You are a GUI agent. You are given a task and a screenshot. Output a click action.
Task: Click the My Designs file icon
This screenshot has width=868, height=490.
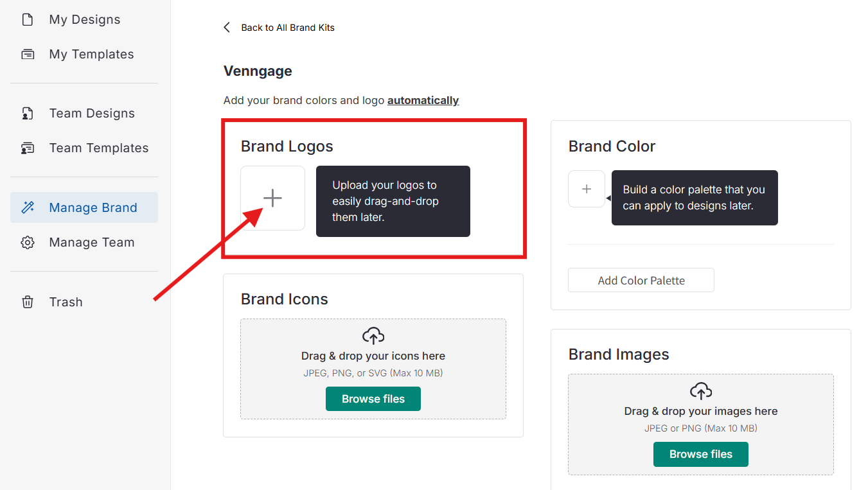(28, 20)
